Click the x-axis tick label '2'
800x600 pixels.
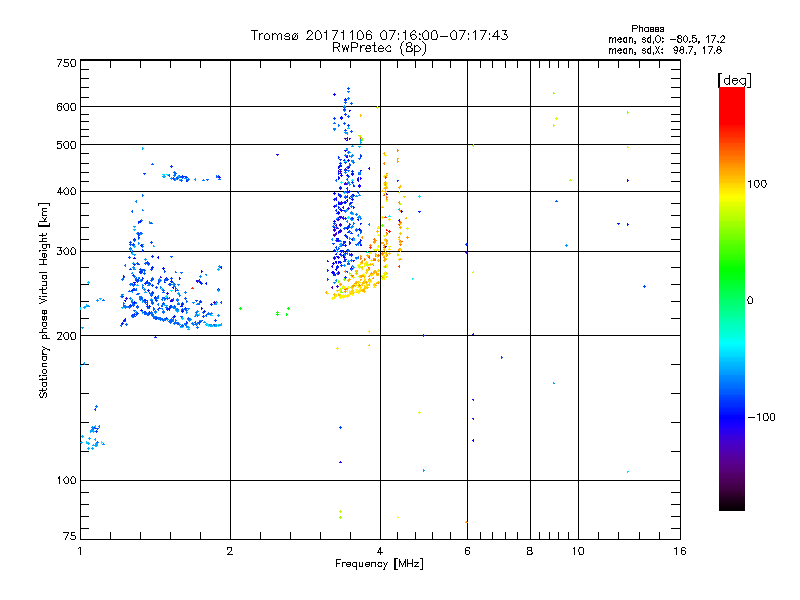point(230,551)
